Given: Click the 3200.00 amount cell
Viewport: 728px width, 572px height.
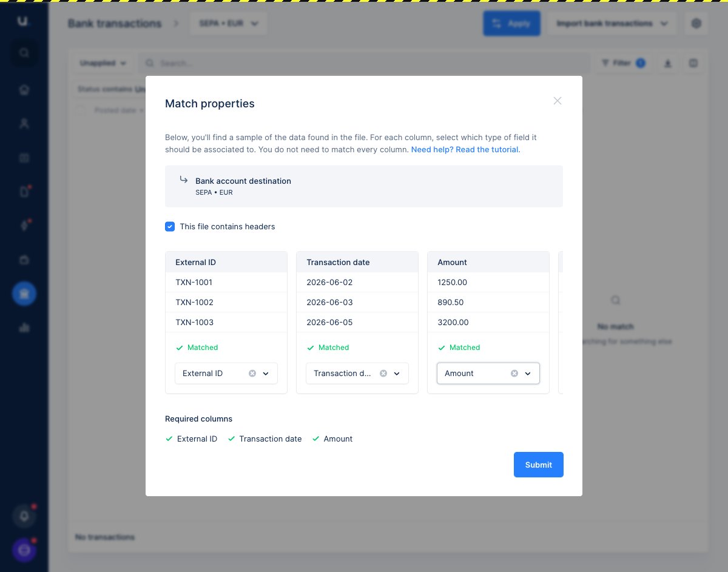Looking at the screenshot, I should [x=488, y=322].
